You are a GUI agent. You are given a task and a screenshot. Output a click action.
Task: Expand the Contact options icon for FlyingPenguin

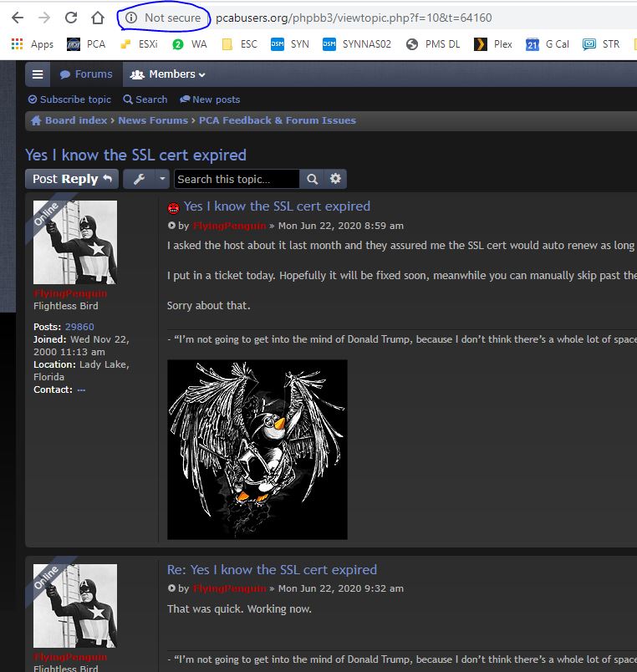click(x=81, y=390)
